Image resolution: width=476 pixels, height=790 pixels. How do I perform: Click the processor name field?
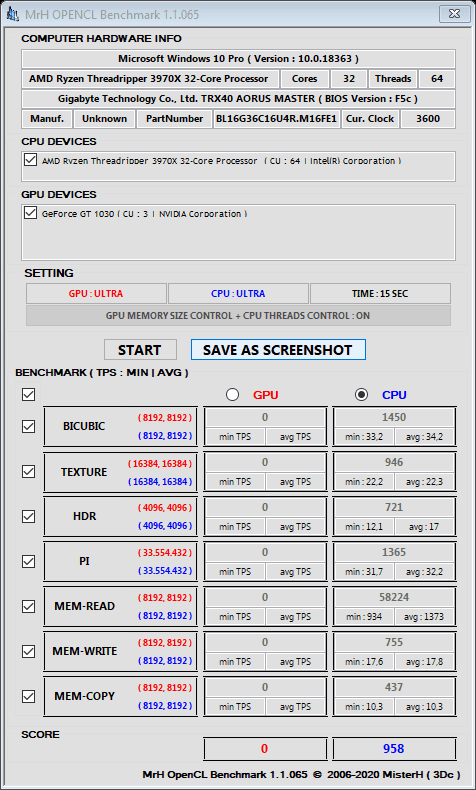click(x=149, y=79)
